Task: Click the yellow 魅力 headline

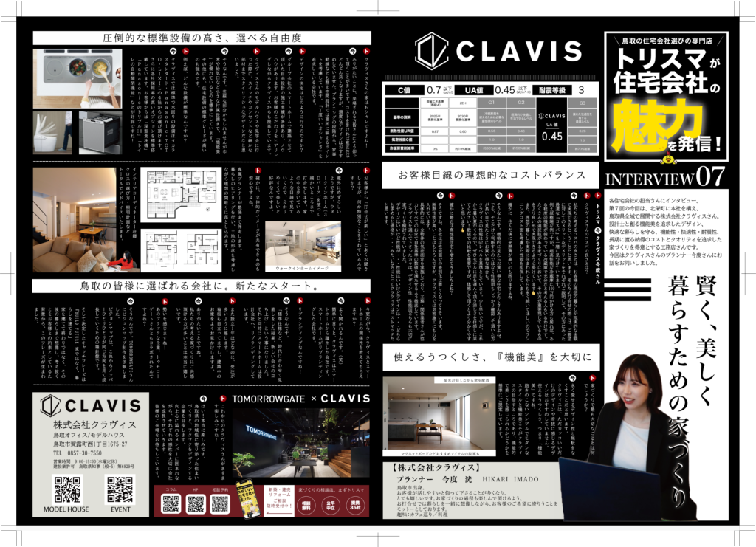Action: coord(658,125)
